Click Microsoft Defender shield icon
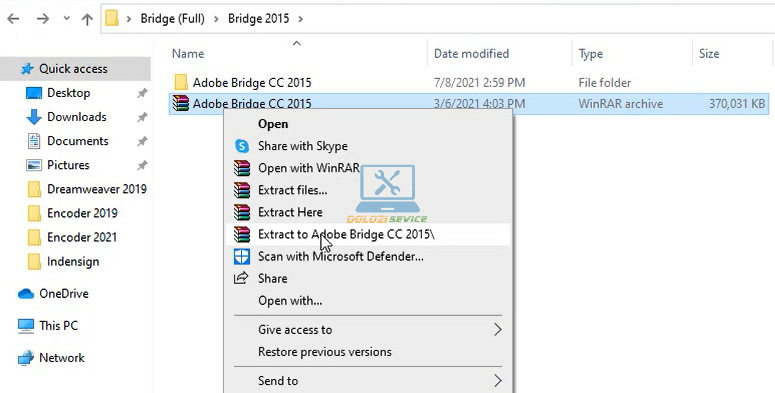Viewport: 775px width, 393px height. pyautogui.click(x=242, y=257)
